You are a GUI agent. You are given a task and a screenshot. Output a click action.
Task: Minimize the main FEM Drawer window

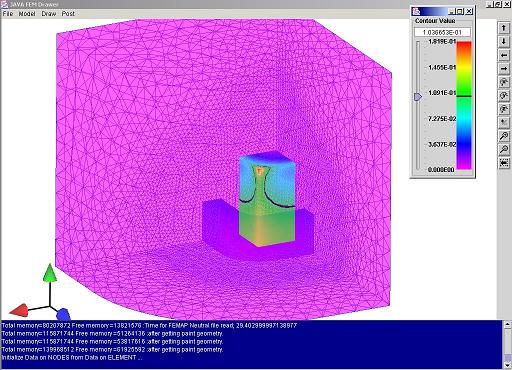pyautogui.click(x=489, y=4)
